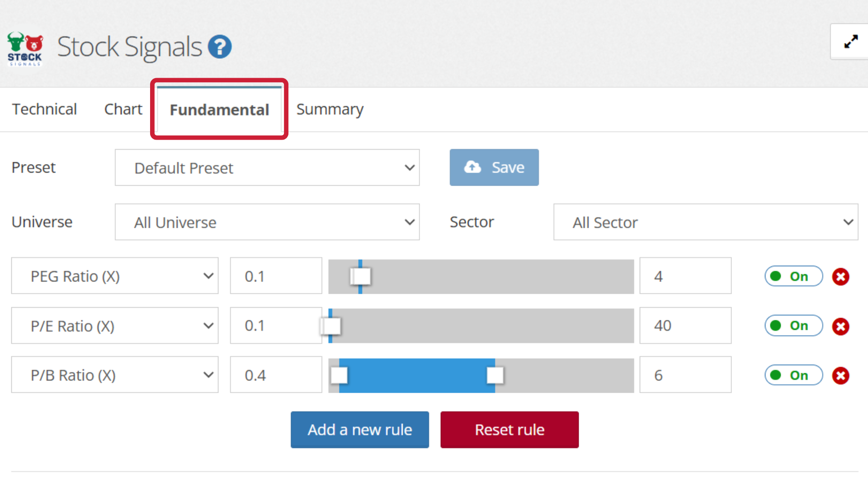This screenshot has height=488, width=868.
Task: Click the PEG Ratio minimum value field
Action: [x=276, y=276]
